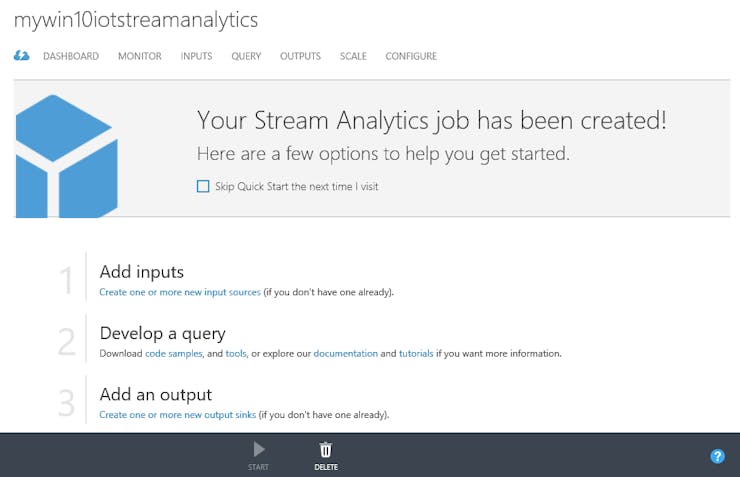Open the Dashboard tab

click(x=71, y=56)
